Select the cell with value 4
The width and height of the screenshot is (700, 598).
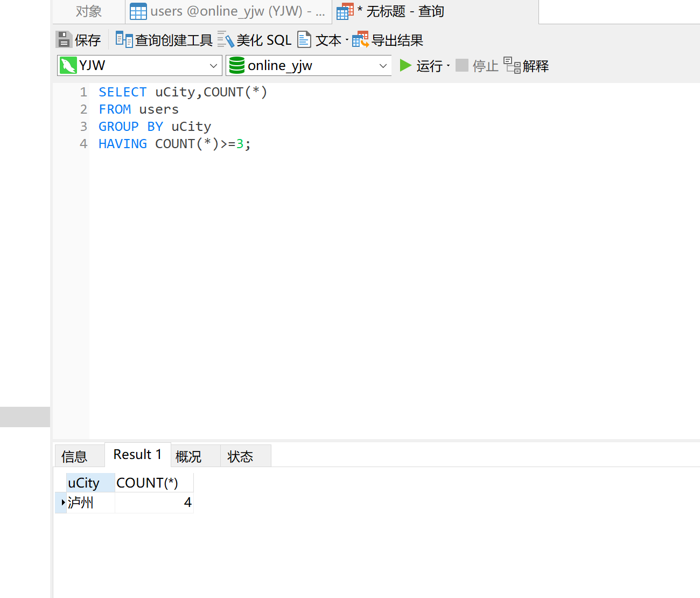(154, 503)
